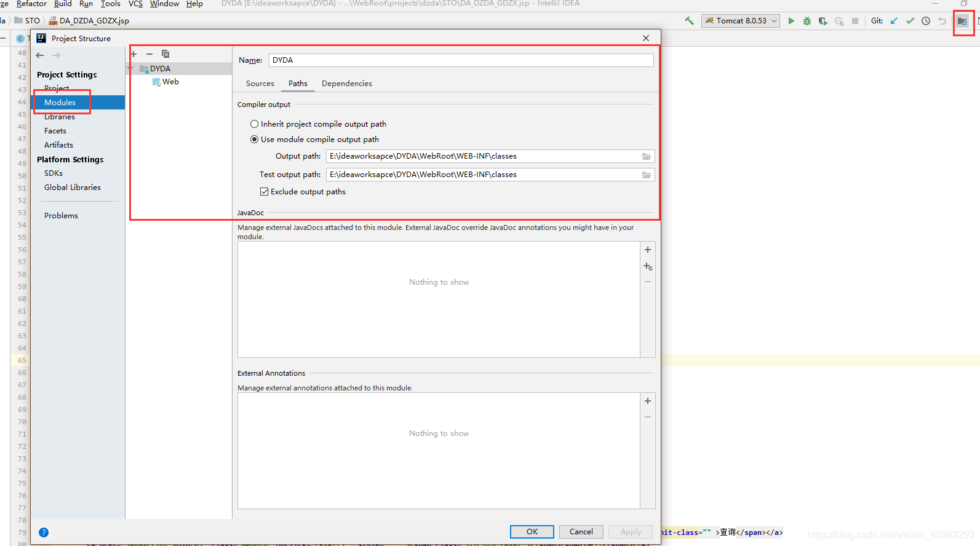The height and width of the screenshot is (546, 980).
Task: Open the Window menu
Action: [x=164, y=4]
